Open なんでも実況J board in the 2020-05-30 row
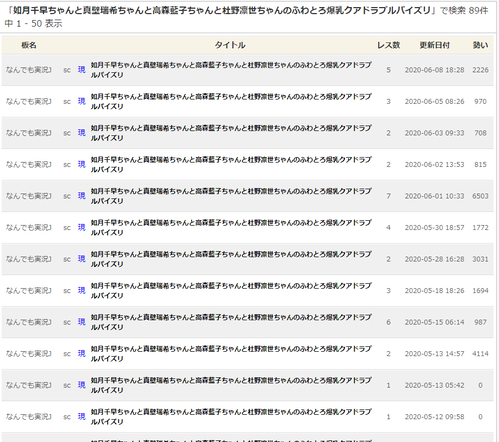499x442 pixels. click(x=29, y=227)
